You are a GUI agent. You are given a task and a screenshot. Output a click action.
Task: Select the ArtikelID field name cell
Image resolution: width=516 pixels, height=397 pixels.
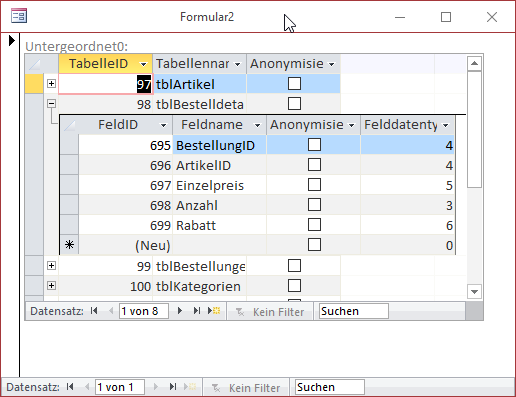219,165
